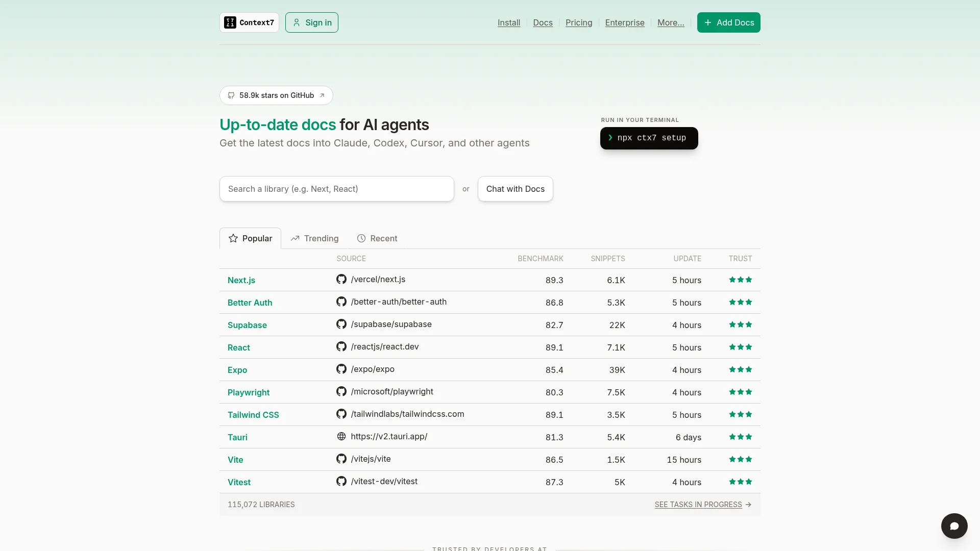Click the GitHub icon beside /tailwindlabs/tailwindcss.com
This screenshot has width=980, height=551.
pyautogui.click(x=341, y=414)
